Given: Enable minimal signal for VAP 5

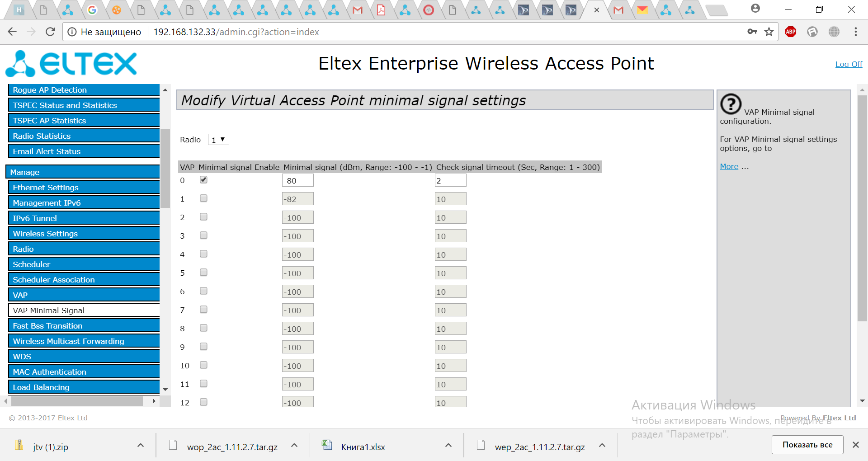Looking at the screenshot, I should [x=203, y=273].
